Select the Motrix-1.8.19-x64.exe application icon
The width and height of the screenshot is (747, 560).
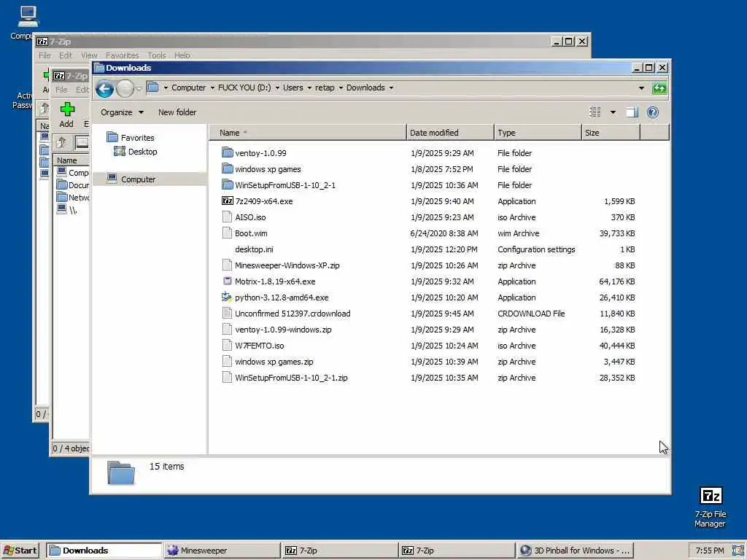click(228, 281)
